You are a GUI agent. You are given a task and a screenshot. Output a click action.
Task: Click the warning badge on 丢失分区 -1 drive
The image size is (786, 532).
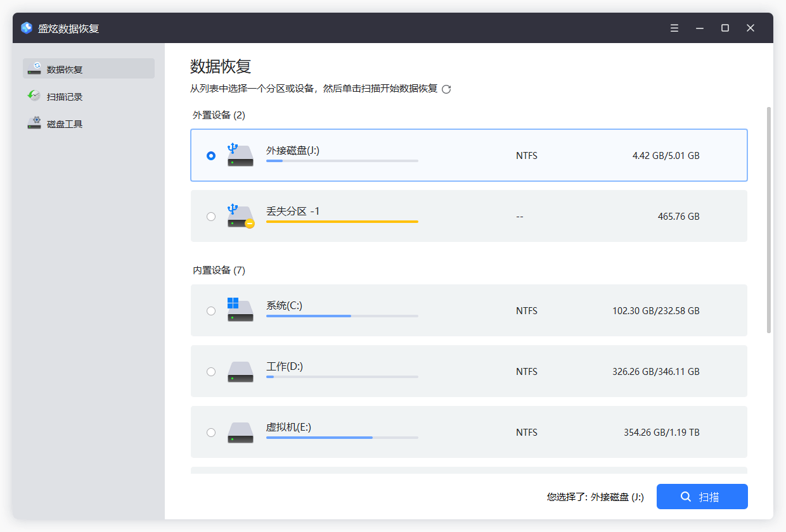pos(248,224)
